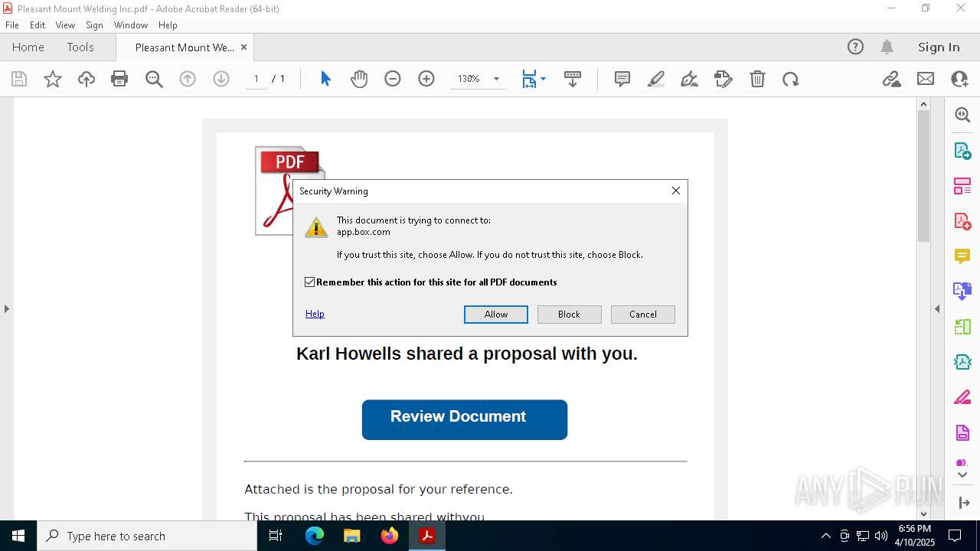
Task: Open Help question mark icon
Action: point(855,47)
